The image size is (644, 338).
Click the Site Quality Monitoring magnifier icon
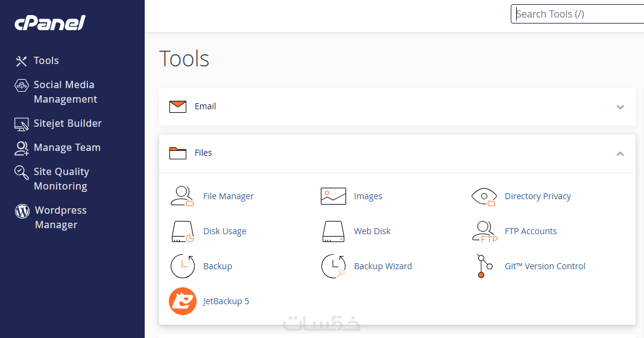point(21,172)
